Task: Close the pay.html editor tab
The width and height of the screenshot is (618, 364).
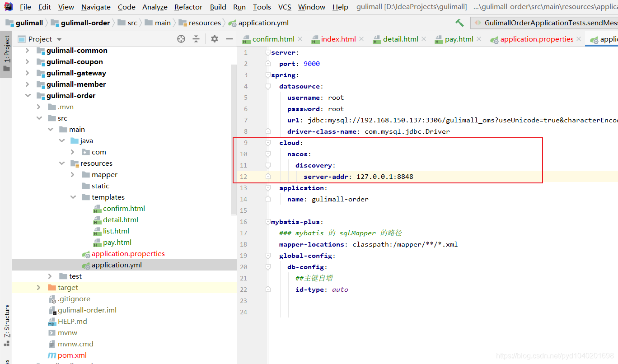Action: (479, 39)
